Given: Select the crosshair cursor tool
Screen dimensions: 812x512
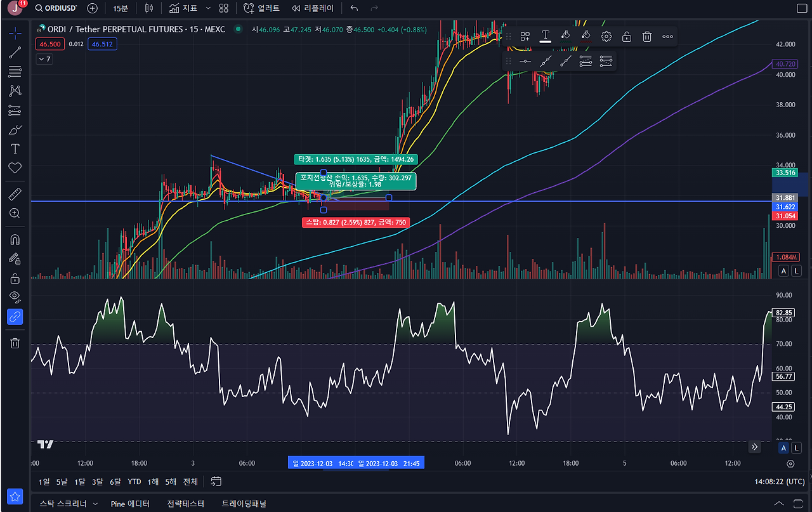Looking at the screenshot, I should coord(15,33).
